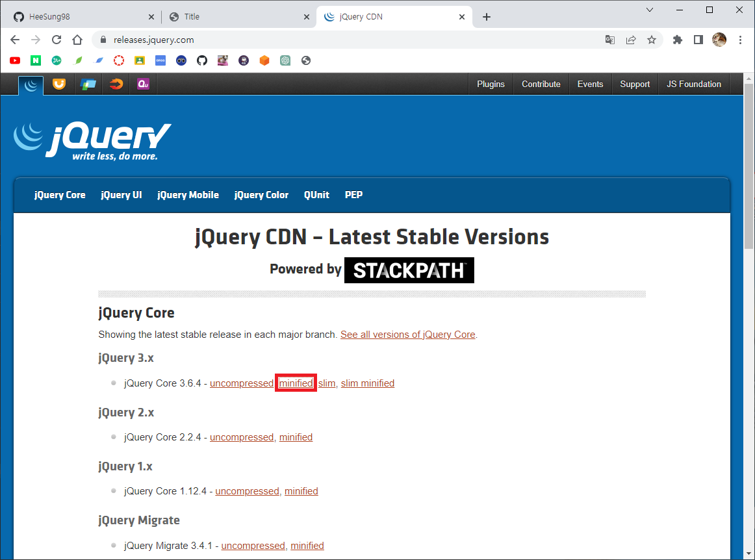
Task: Open the Plugins menu item
Action: (x=491, y=84)
